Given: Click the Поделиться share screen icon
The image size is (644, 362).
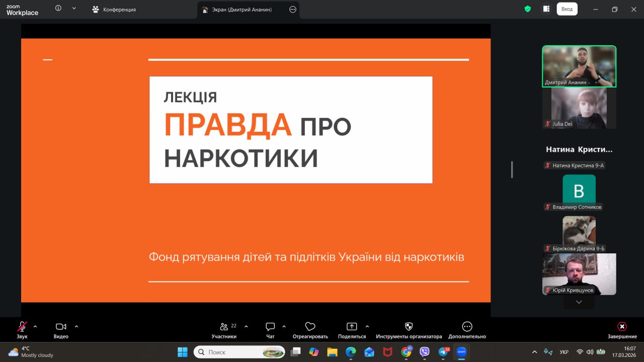Looking at the screenshot, I should point(352,328).
